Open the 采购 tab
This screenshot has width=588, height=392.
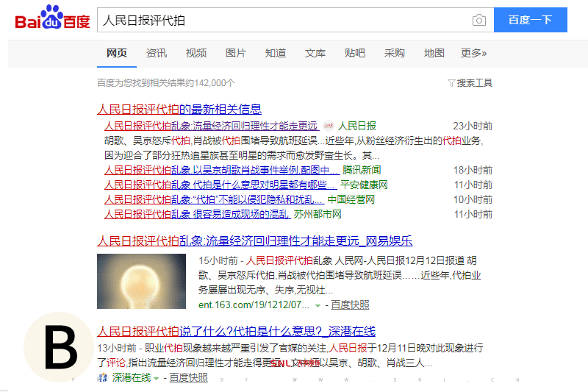coord(395,53)
